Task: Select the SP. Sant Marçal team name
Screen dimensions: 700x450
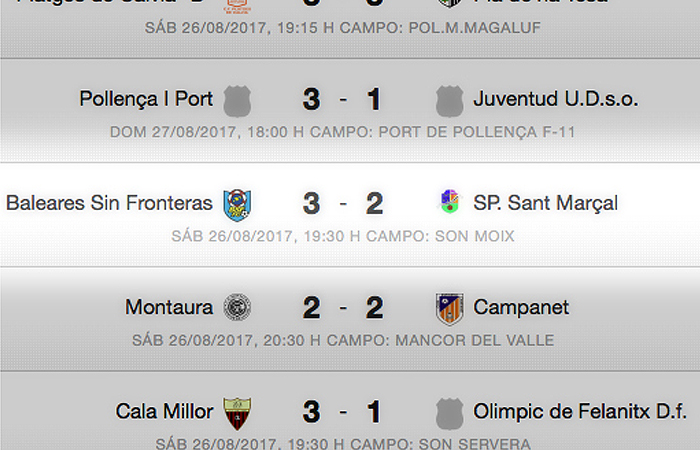Action: pos(545,204)
